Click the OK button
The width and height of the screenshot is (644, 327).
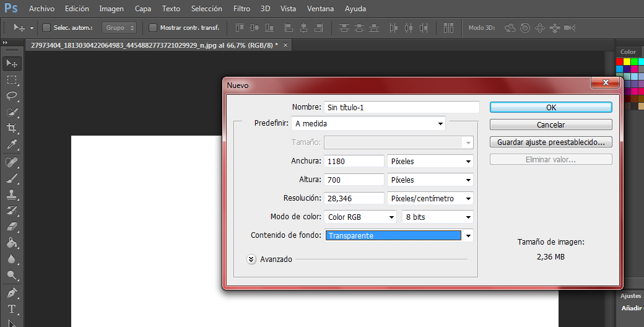(x=550, y=107)
